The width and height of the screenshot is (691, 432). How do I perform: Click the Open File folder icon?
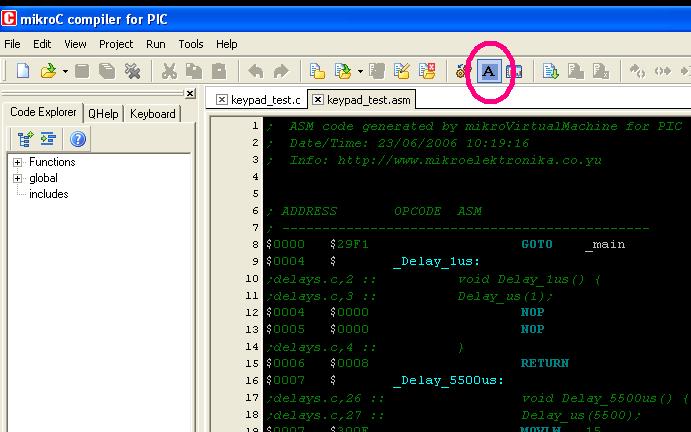click(x=48, y=71)
